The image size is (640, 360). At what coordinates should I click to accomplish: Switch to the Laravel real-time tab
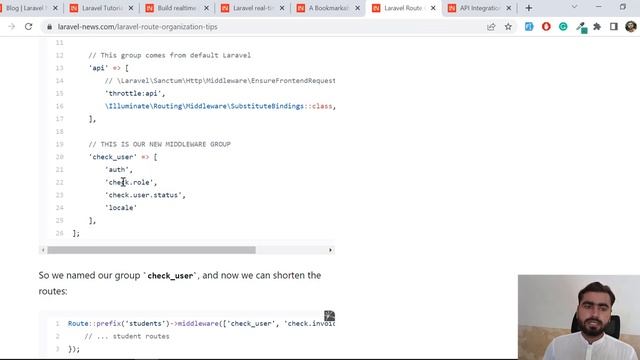coord(252,8)
